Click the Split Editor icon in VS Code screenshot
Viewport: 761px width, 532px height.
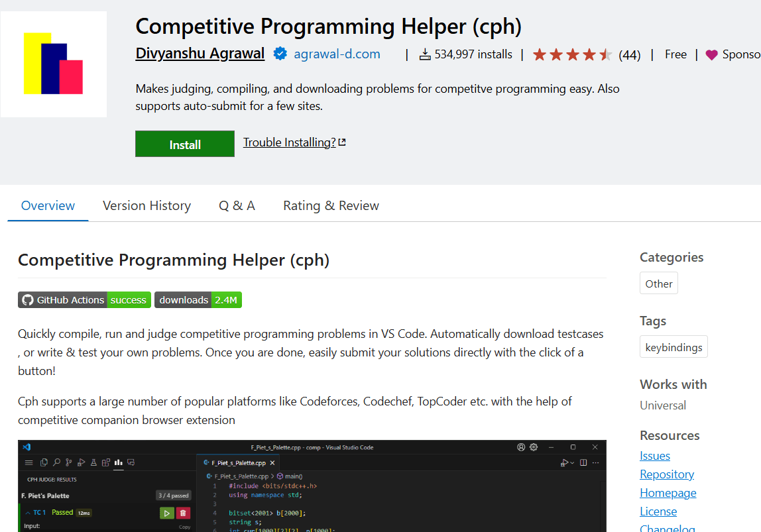(583, 462)
